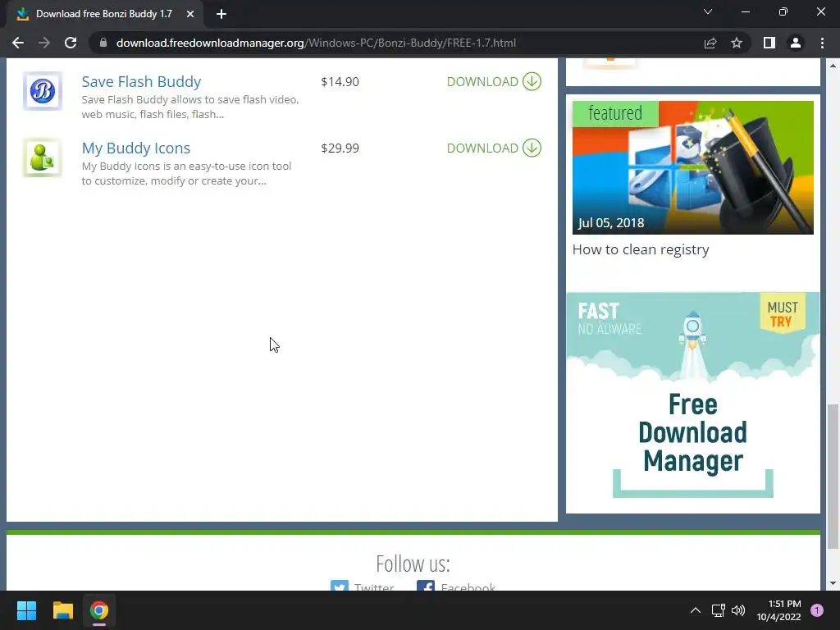Screen dimensions: 840x630
Task: Open the volume control tray icon
Action: point(738,610)
